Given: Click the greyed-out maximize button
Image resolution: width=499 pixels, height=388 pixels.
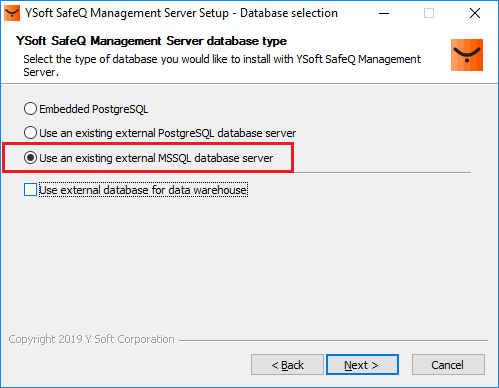Looking at the screenshot, I should (x=429, y=13).
